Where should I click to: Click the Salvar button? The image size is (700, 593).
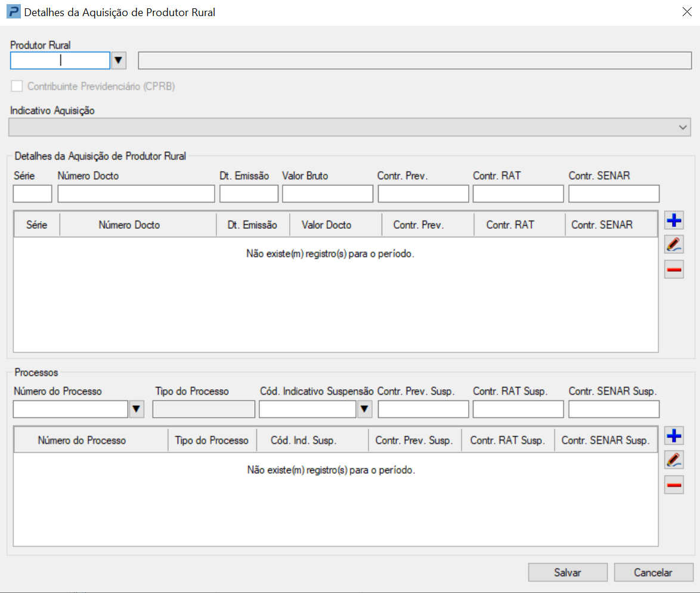(x=567, y=572)
